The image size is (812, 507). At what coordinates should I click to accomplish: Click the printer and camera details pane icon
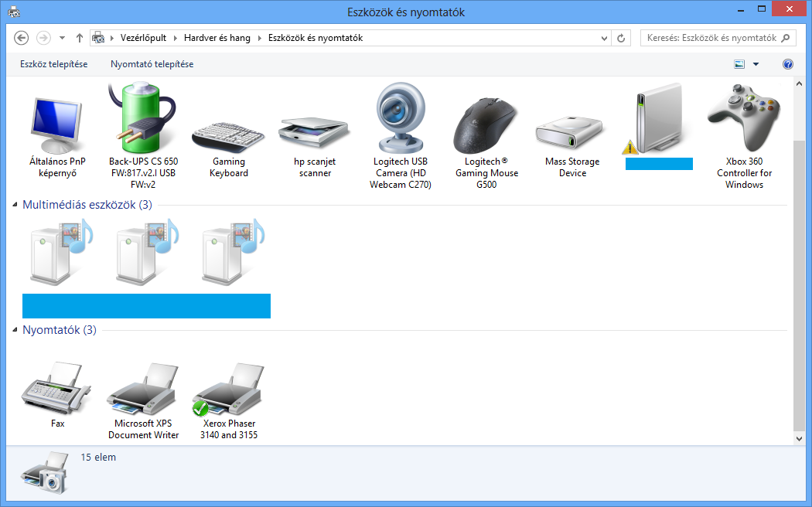46,471
